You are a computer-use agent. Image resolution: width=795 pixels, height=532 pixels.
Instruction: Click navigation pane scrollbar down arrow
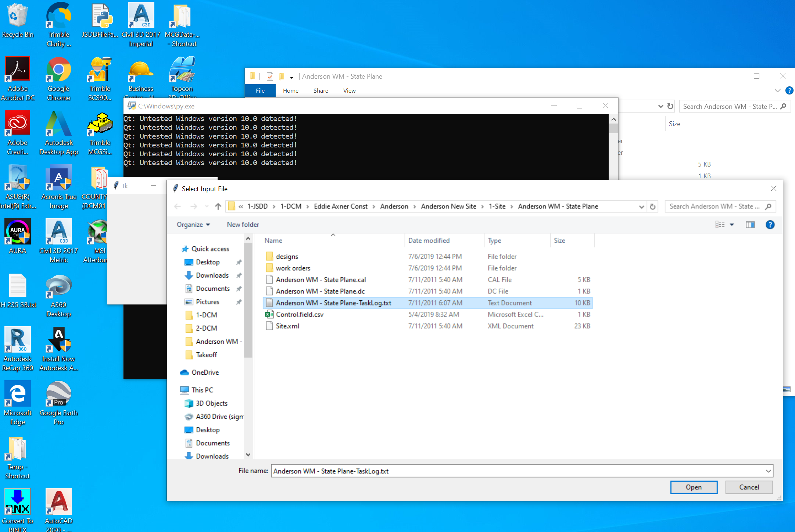(248, 455)
